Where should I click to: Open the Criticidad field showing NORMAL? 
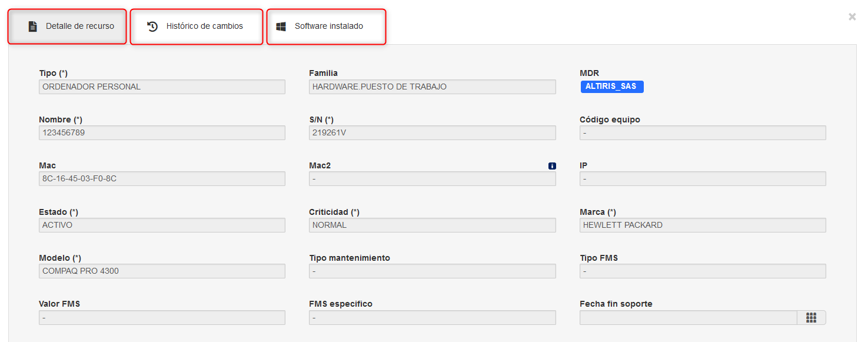click(x=433, y=225)
